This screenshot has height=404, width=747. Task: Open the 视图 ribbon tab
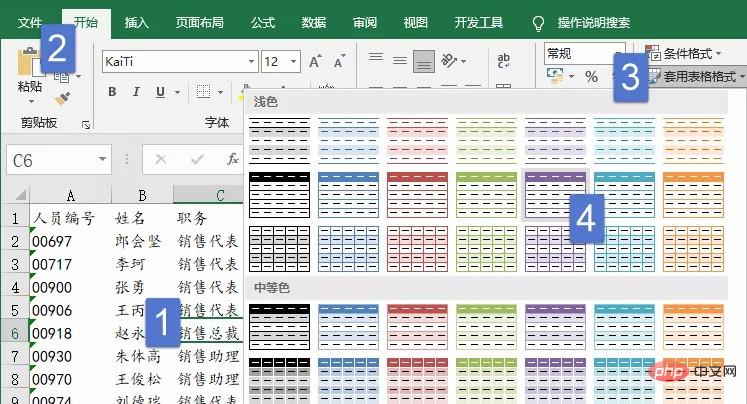[415, 22]
